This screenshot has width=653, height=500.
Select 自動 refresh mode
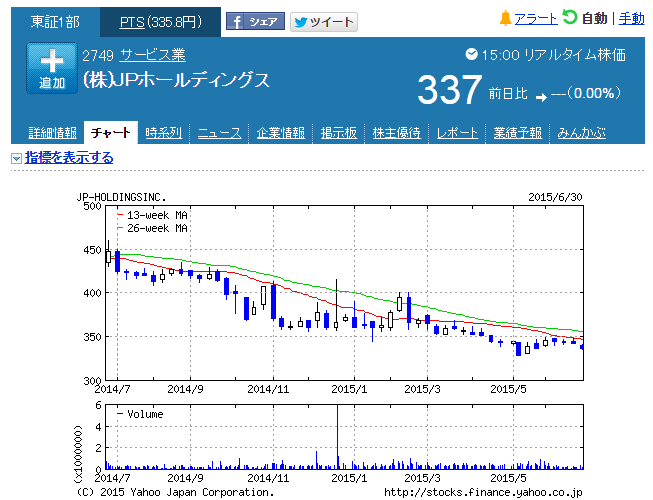tap(594, 19)
